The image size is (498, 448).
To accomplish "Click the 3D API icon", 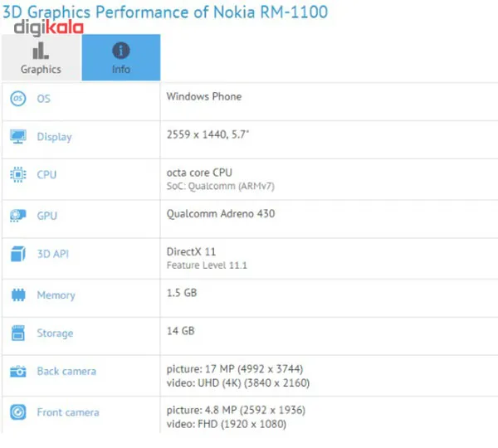I will (17, 254).
